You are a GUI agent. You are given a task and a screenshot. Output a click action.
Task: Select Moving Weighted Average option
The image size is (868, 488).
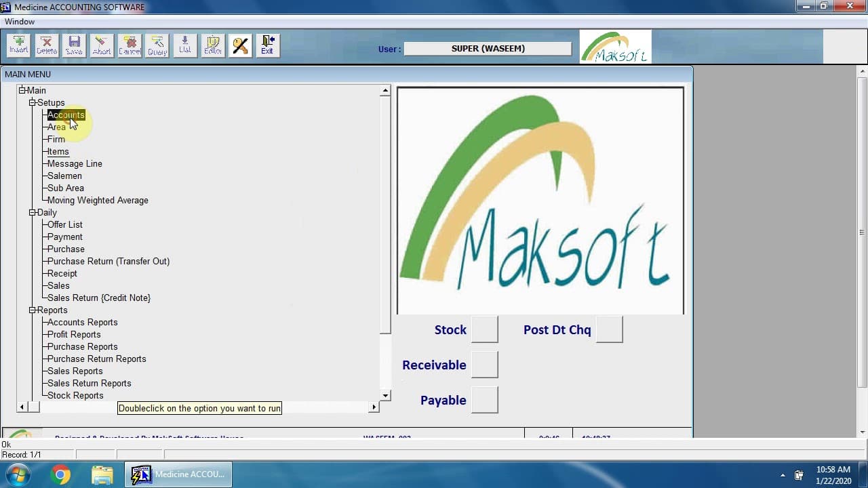[x=98, y=200]
